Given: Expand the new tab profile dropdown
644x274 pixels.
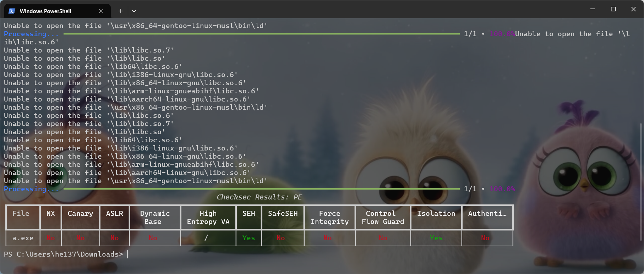Looking at the screenshot, I should pyautogui.click(x=134, y=11).
